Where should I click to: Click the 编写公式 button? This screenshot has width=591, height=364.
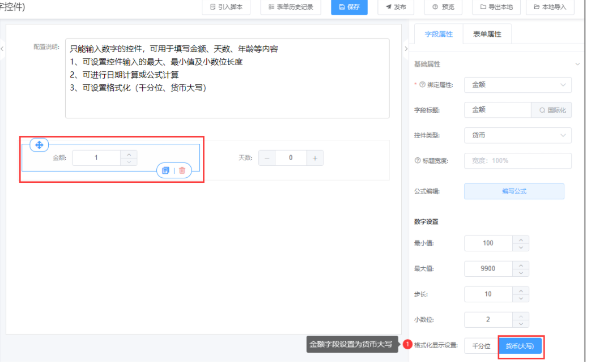tap(514, 191)
